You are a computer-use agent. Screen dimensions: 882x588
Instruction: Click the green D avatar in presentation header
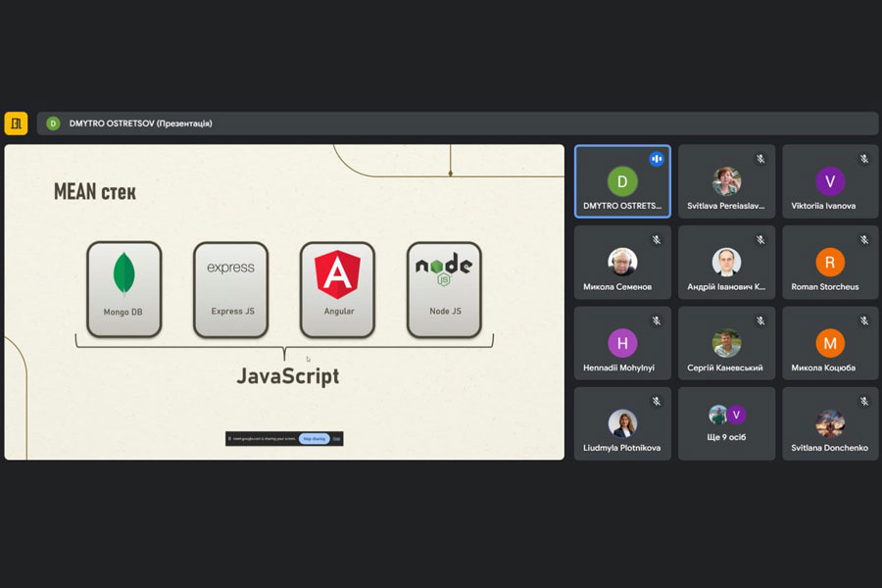pos(53,123)
